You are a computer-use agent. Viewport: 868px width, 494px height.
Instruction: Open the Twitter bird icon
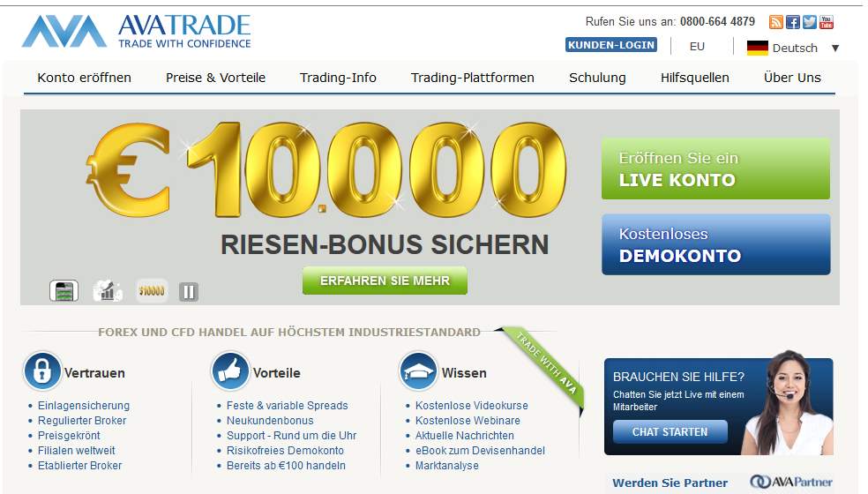click(x=809, y=22)
